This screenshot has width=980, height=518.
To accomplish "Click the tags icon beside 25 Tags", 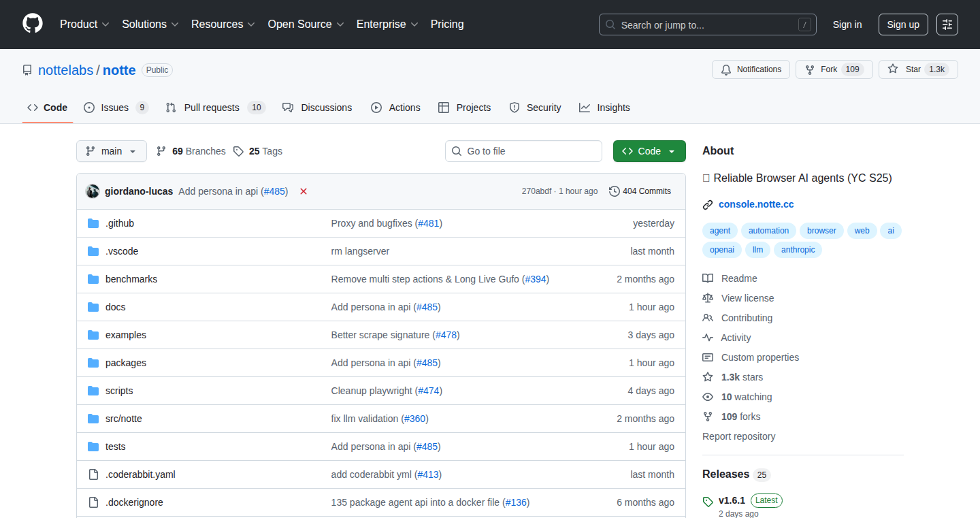I will (x=238, y=151).
